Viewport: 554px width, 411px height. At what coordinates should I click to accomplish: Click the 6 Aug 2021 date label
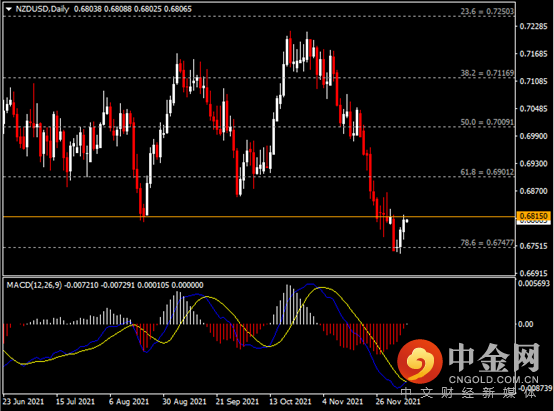(x=129, y=402)
